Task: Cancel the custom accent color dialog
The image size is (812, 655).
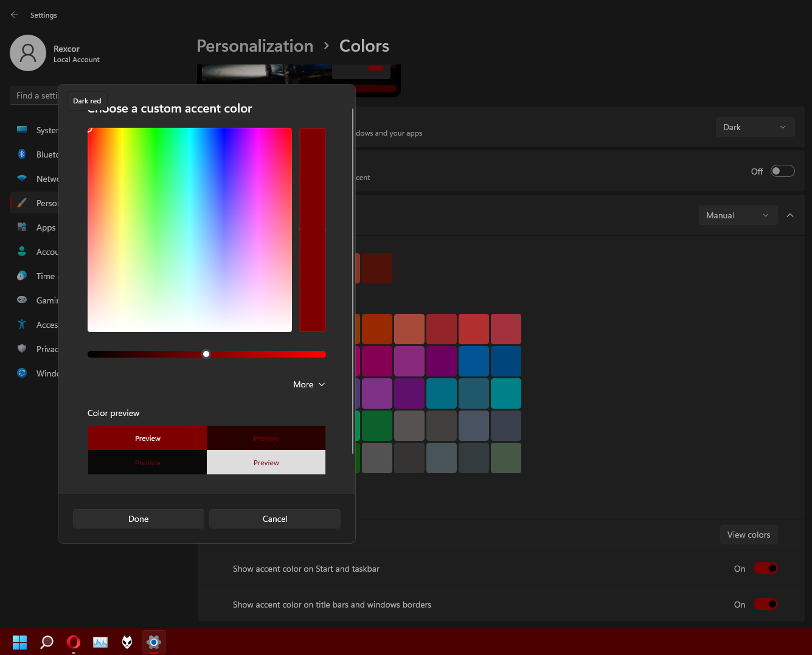Action: pyautogui.click(x=274, y=519)
